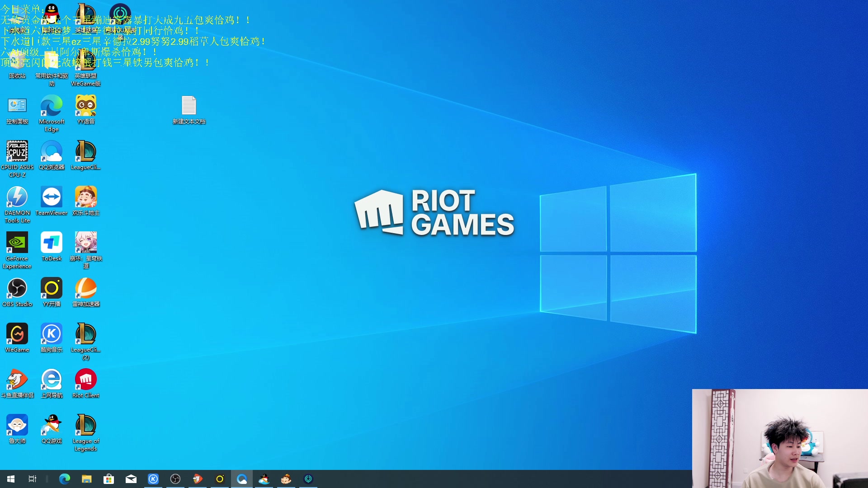Image resolution: width=868 pixels, height=488 pixels.
Task: Switch to OBS Studio in the taskbar
Action: (x=175, y=479)
